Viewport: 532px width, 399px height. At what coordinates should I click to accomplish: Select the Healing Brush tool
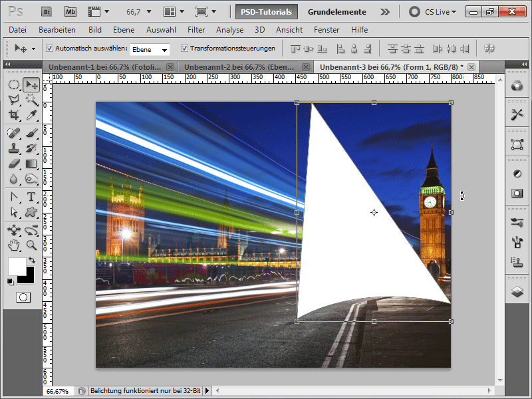[x=13, y=133]
